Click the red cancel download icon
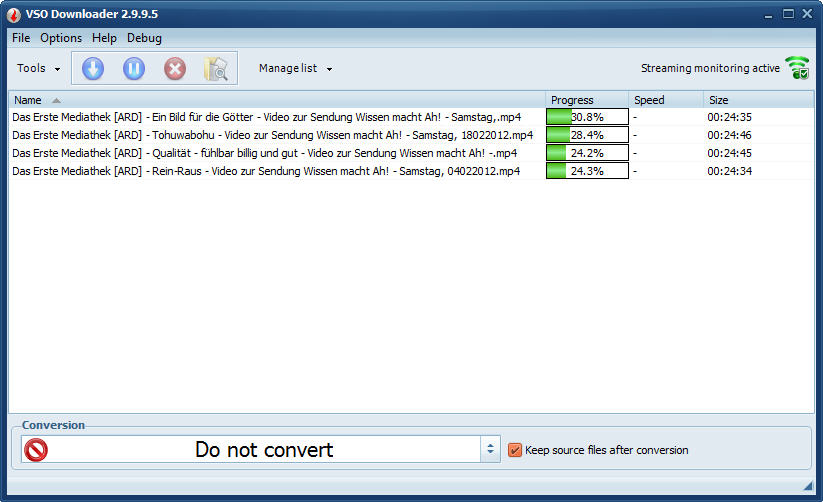Viewport: 823px width, 502px height. tap(175, 68)
